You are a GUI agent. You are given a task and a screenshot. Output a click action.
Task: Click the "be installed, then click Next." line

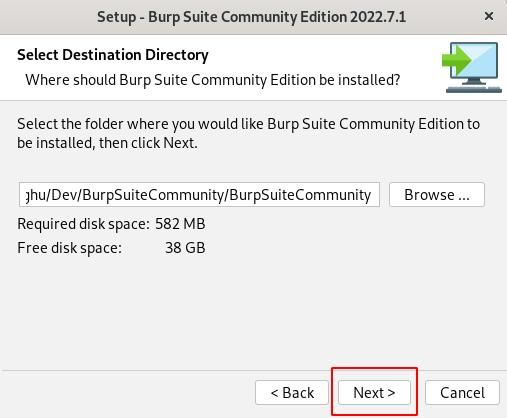107,143
